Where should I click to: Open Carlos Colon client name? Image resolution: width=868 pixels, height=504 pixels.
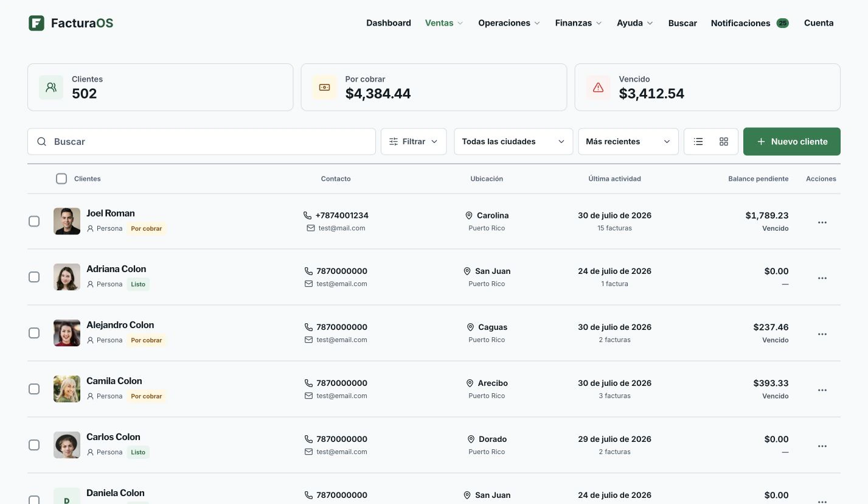(x=113, y=437)
